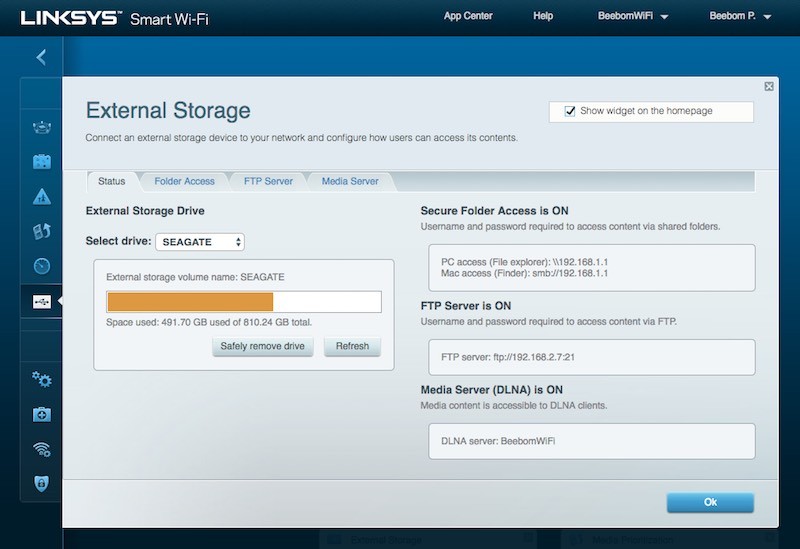
Task: Click the back arrow in sidebar
Action: [x=41, y=57]
